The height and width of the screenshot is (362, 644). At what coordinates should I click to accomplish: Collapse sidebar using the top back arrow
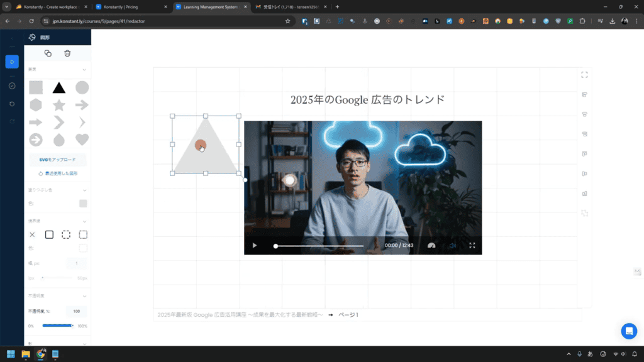12,38
